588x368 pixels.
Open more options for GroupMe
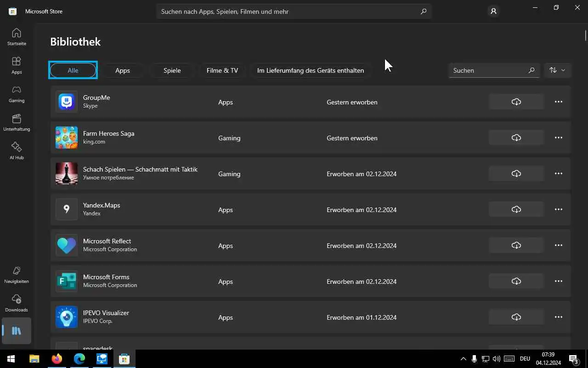coord(559,102)
